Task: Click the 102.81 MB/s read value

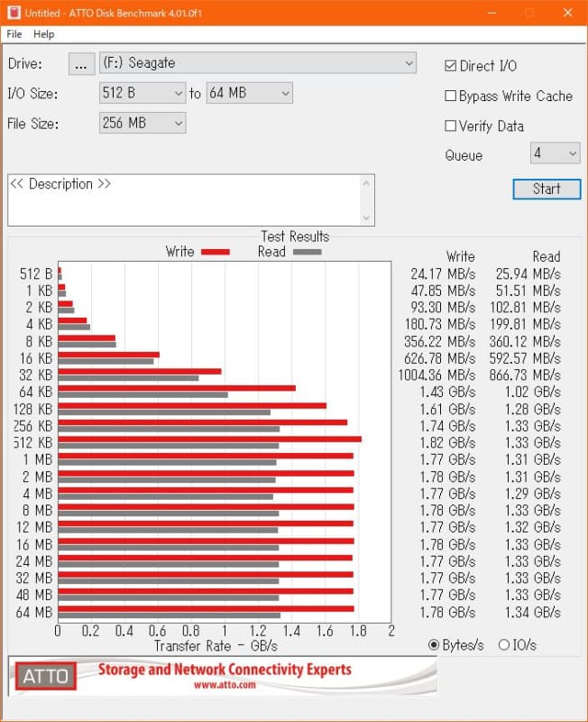Action: (x=525, y=307)
